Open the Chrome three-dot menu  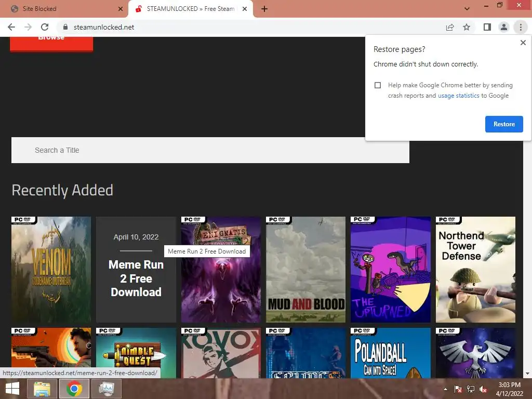[x=521, y=27]
